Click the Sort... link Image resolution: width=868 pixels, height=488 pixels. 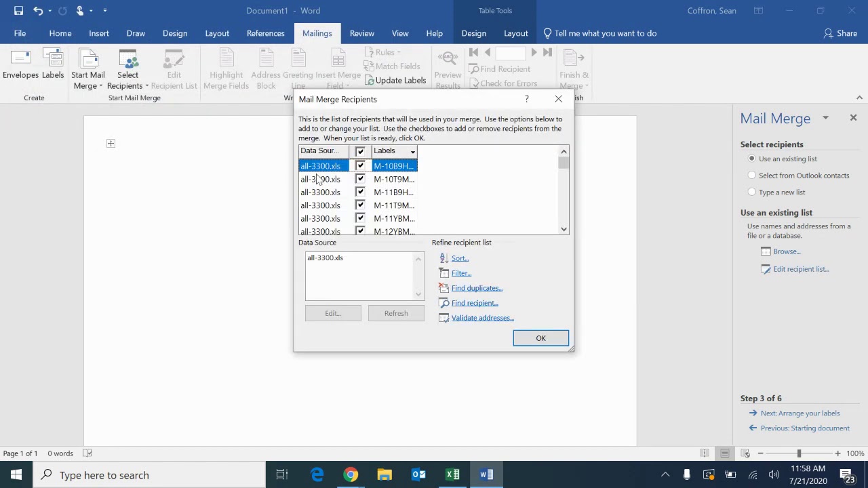click(460, 258)
